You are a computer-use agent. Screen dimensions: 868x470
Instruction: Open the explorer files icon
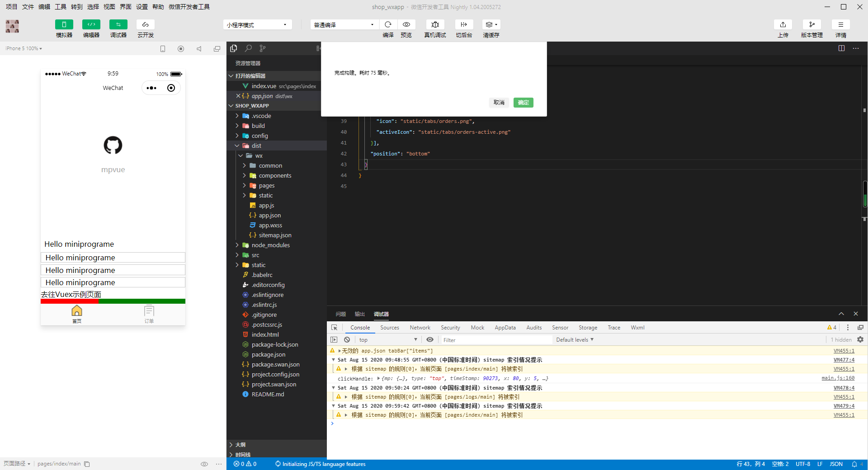coord(234,48)
